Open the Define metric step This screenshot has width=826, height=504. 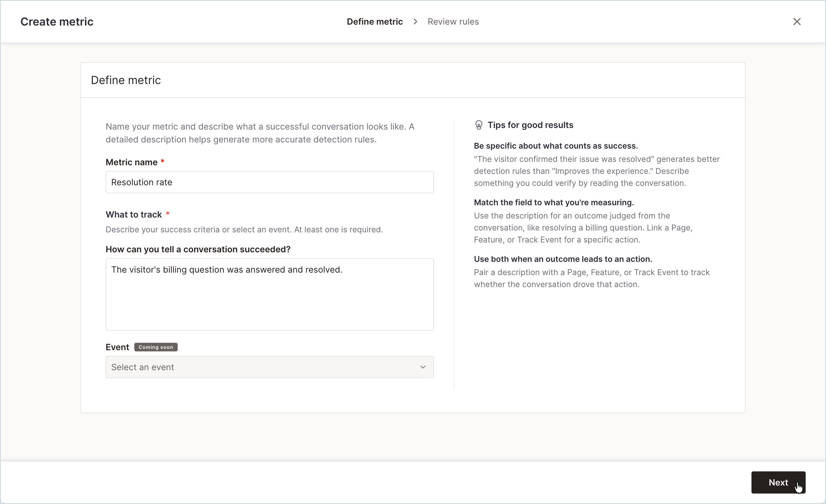click(x=375, y=22)
